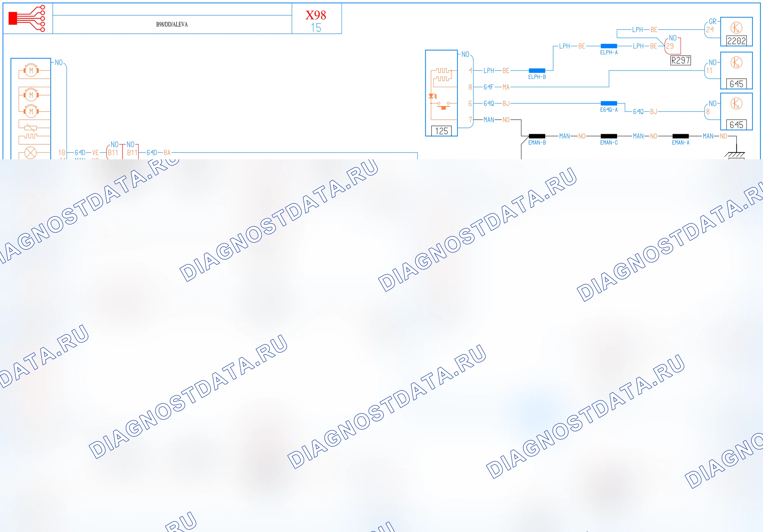Select the black EMAN-A splice block
The width and height of the screenshot is (763, 532).
pos(681,136)
